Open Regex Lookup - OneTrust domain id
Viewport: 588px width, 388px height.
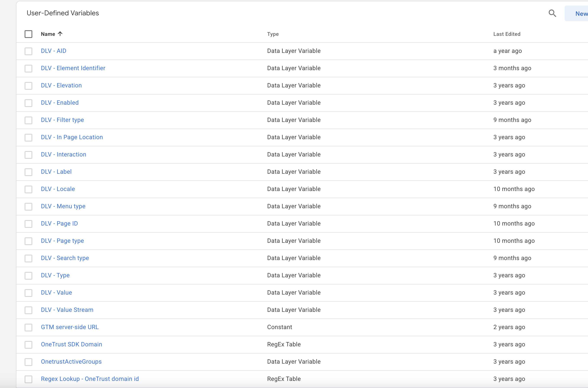(90, 379)
